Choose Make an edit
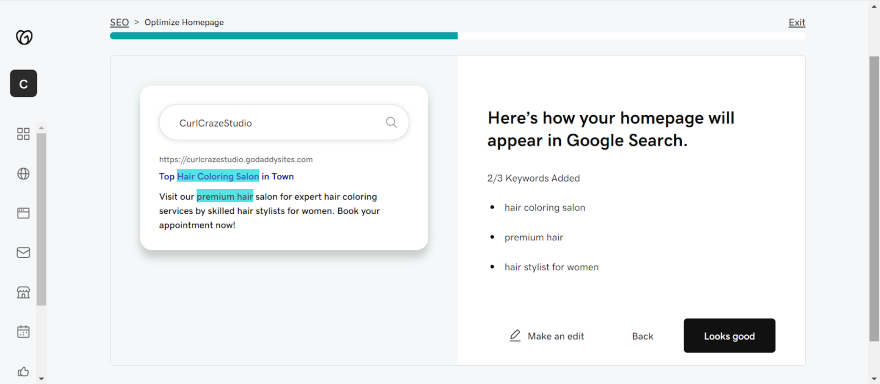This screenshot has height=384, width=880. point(547,336)
